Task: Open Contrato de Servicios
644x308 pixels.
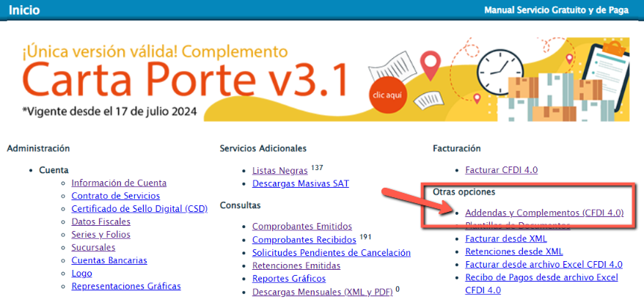Action: pos(116,196)
